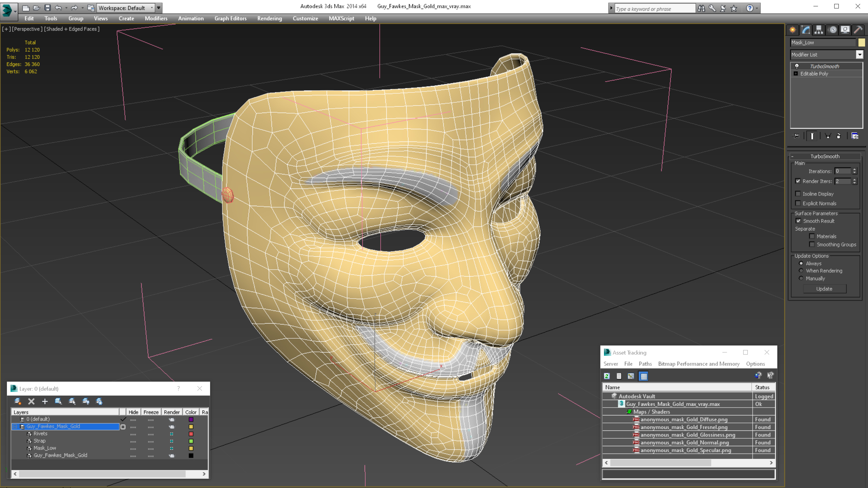Open the MAXScript menu

click(x=341, y=18)
